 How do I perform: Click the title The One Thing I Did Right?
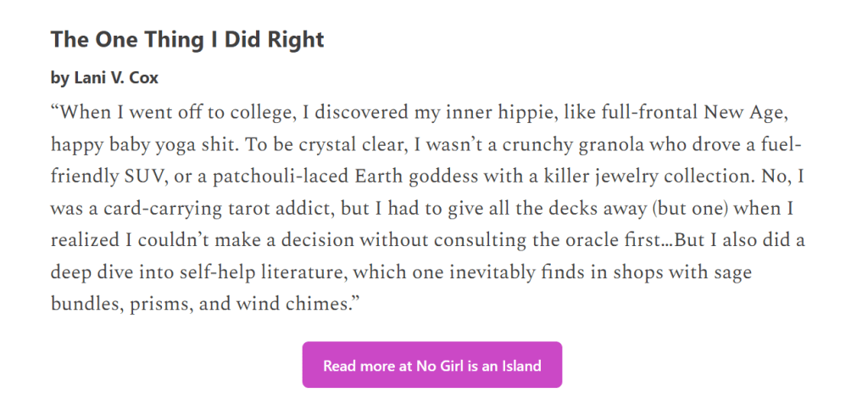click(187, 39)
